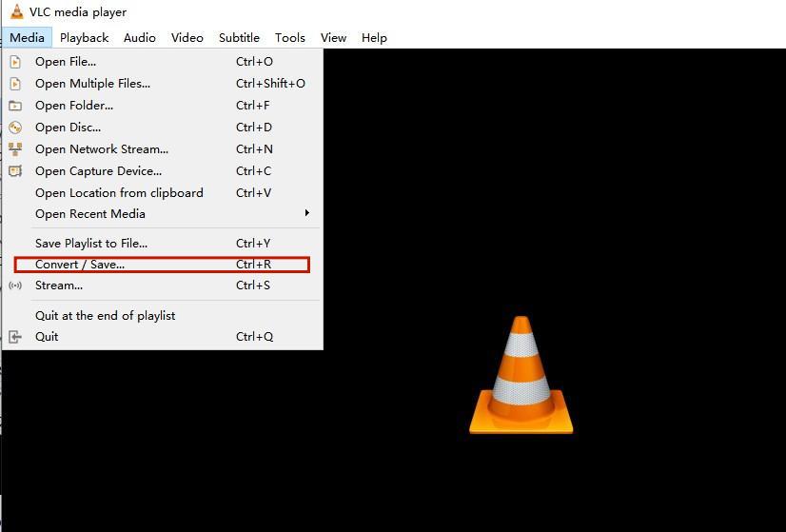Image resolution: width=786 pixels, height=532 pixels.
Task: Click the Open Multiple Files icon
Action: point(15,84)
